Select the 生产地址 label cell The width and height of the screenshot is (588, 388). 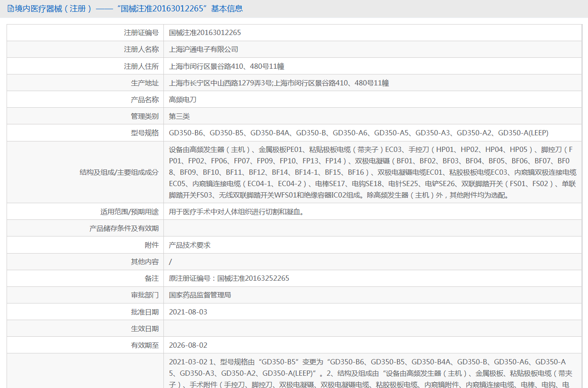85,83
